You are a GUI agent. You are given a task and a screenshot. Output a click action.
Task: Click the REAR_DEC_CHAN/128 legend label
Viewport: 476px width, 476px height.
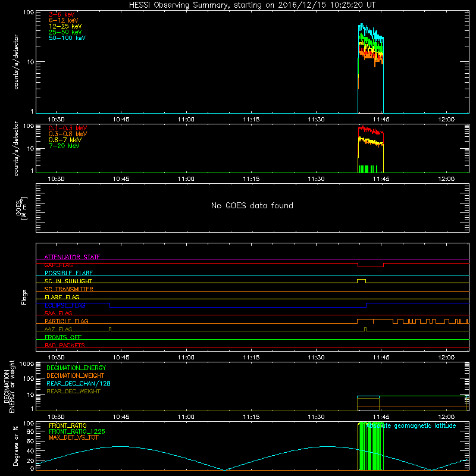pos(79,383)
